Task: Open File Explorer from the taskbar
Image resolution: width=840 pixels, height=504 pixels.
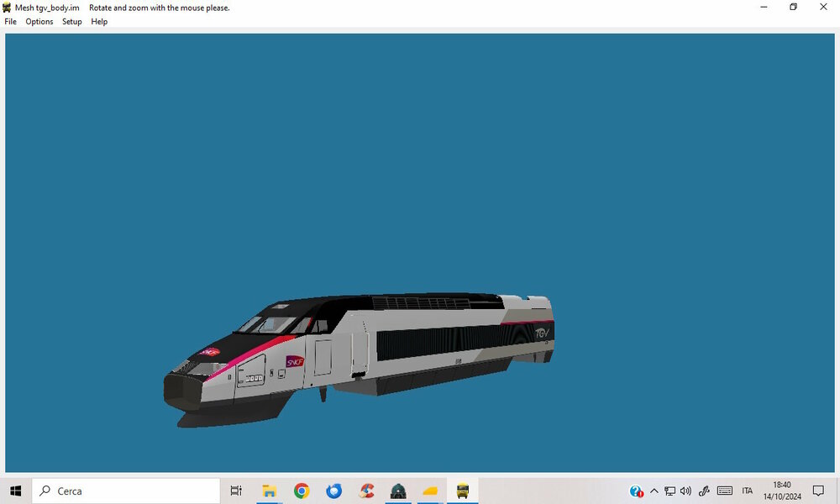Action: [x=269, y=491]
